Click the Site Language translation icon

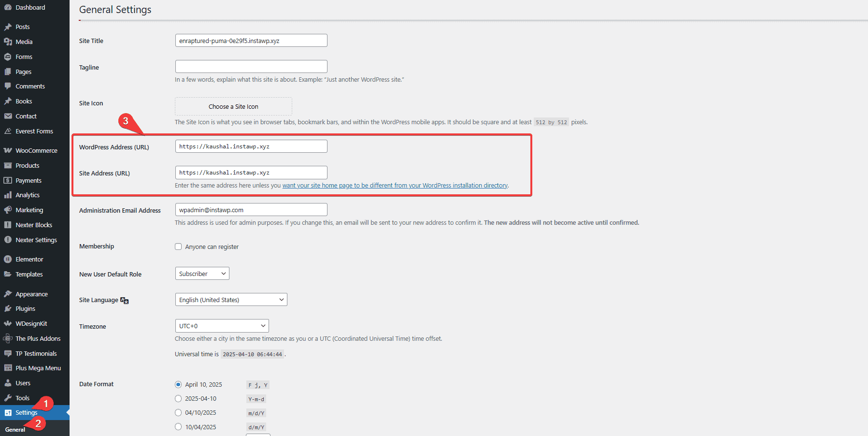click(125, 300)
